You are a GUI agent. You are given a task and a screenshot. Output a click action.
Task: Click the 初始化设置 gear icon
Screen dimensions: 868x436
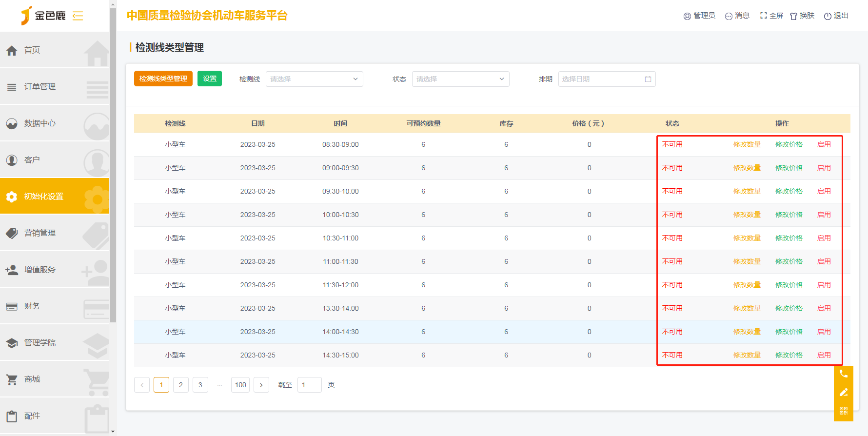coord(12,197)
